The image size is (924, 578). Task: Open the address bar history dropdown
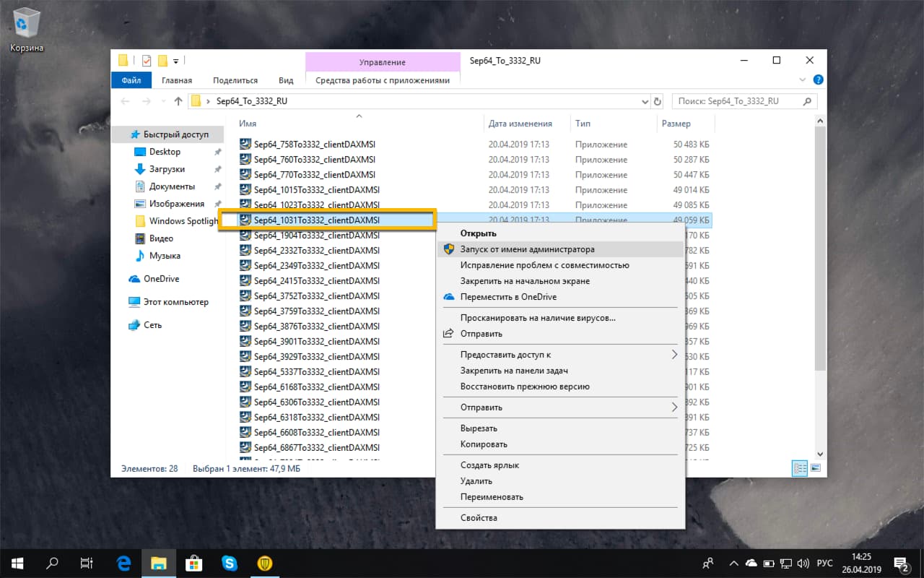tap(645, 101)
